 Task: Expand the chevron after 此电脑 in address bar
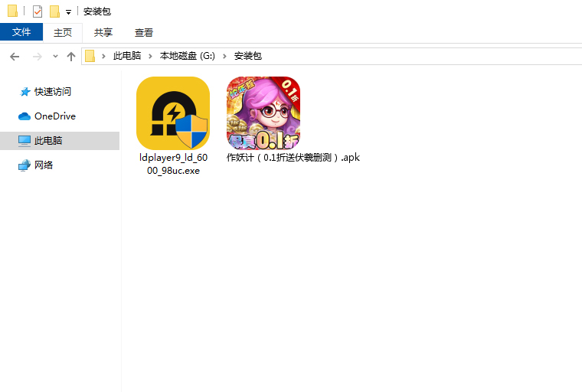[149, 56]
